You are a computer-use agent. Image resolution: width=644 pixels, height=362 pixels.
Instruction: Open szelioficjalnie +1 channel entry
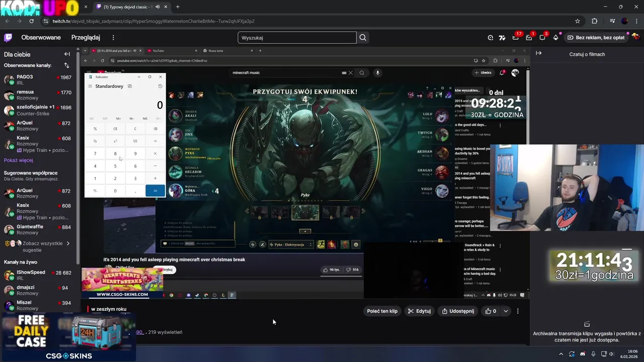(x=38, y=110)
